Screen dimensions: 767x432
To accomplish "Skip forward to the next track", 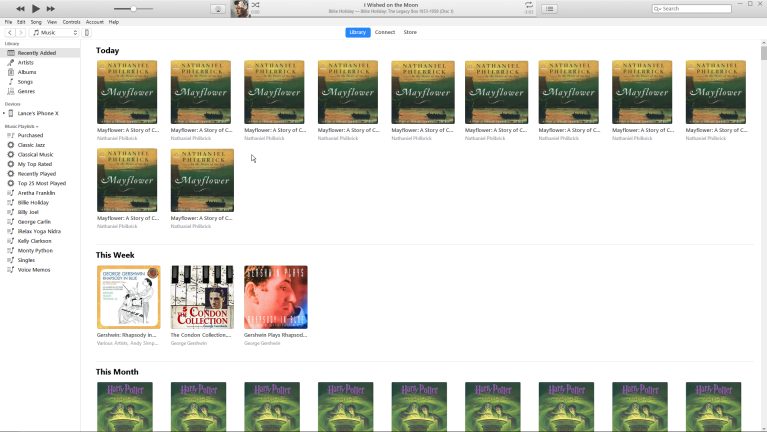I will pos(50,9).
